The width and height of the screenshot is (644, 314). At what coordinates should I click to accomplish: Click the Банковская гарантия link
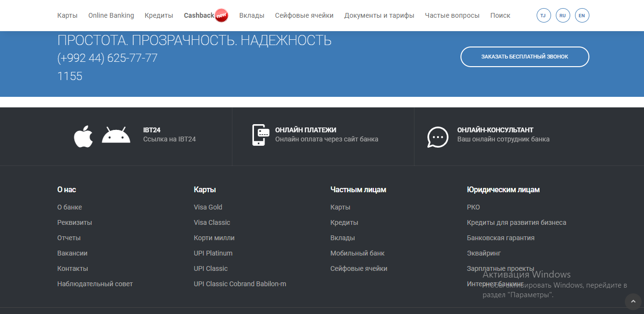point(501,238)
